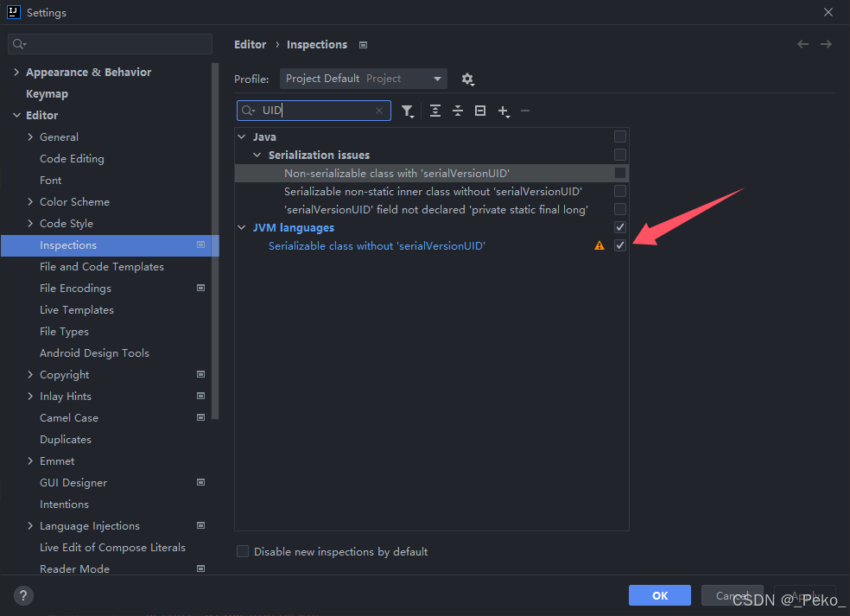Open the help question mark button
Viewport: 850px width, 616px height.
[x=23, y=595]
